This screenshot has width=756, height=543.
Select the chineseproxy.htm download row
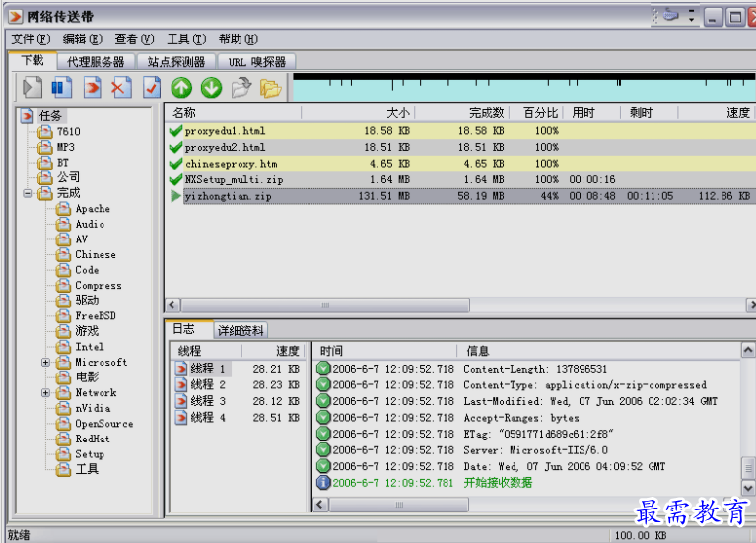click(x=461, y=164)
